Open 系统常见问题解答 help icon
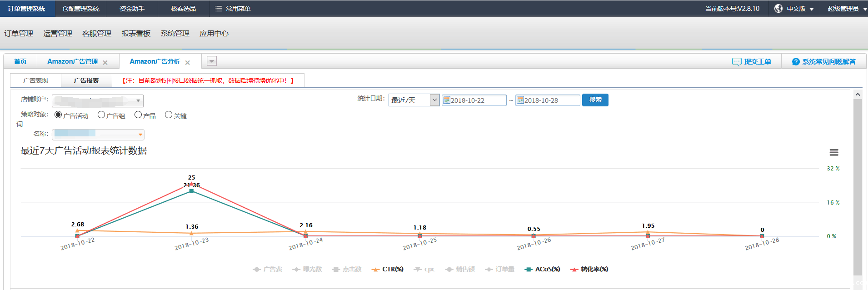The height and width of the screenshot is (290, 868). click(x=795, y=62)
